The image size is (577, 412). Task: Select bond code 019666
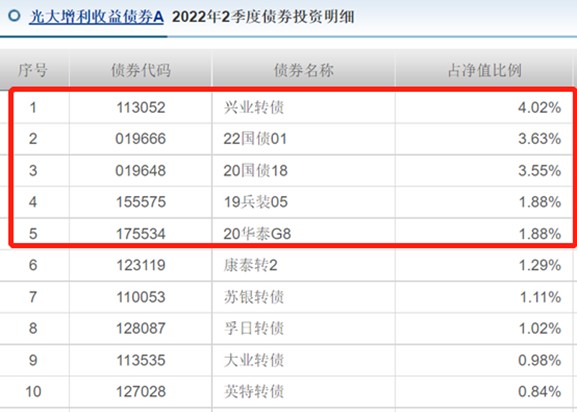point(141,139)
